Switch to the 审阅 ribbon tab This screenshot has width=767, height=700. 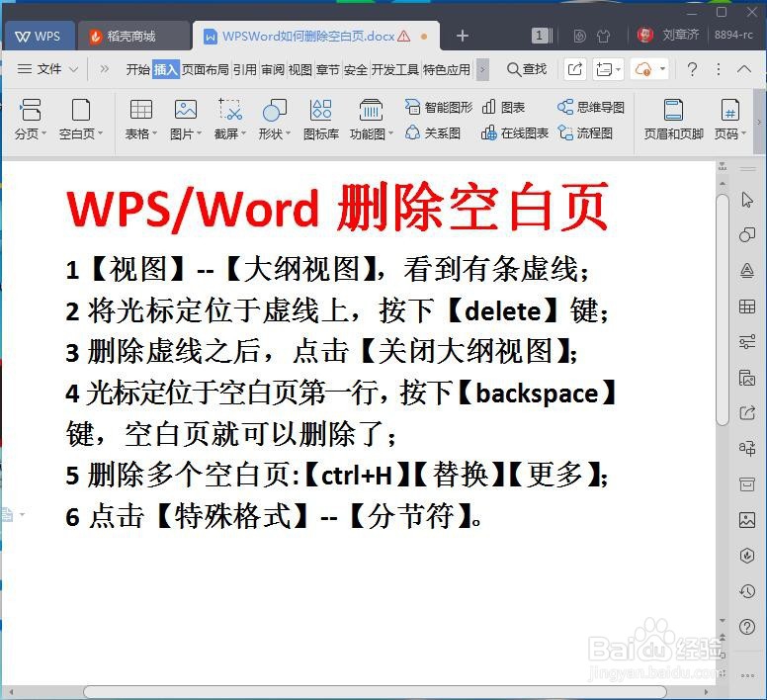(x=273, y=70)
